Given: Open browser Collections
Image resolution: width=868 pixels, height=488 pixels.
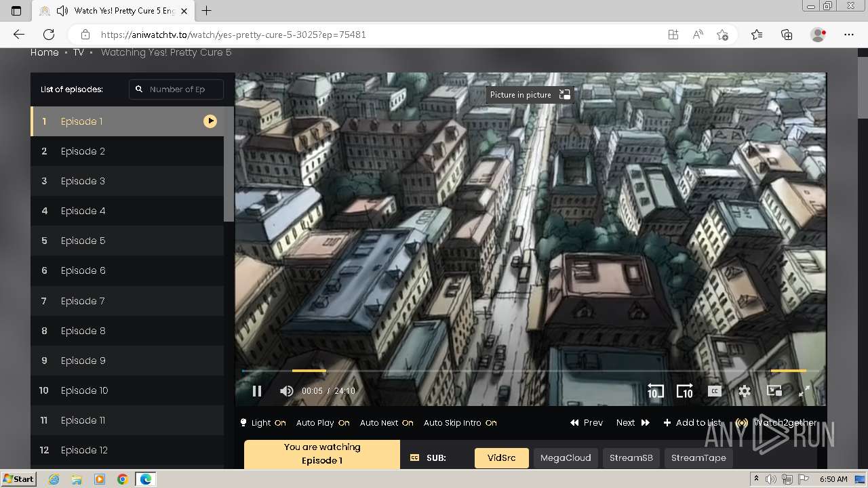Looking at the screenshot, I should pyautogui.click(x=787, y=35).
